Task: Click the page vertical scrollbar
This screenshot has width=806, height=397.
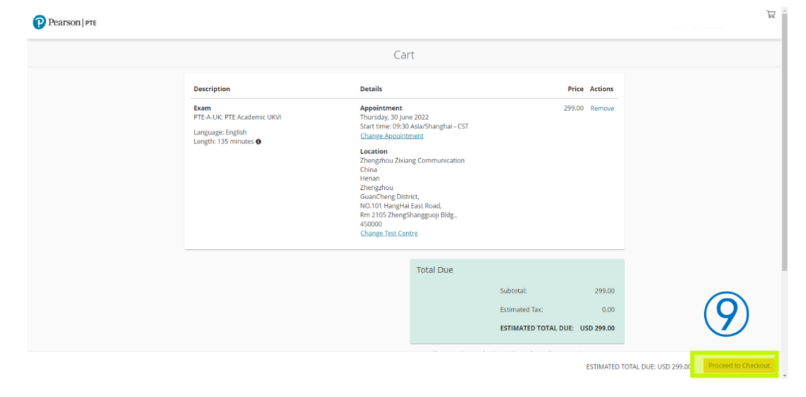Action: (x=784, y=141)
